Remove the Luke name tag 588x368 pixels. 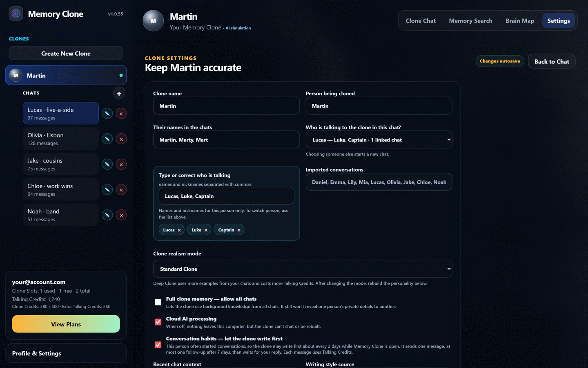coord(206,230)
